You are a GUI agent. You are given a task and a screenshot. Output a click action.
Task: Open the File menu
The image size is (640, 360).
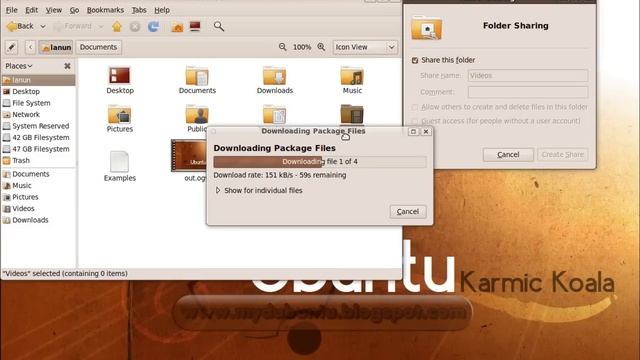[11, 10]
